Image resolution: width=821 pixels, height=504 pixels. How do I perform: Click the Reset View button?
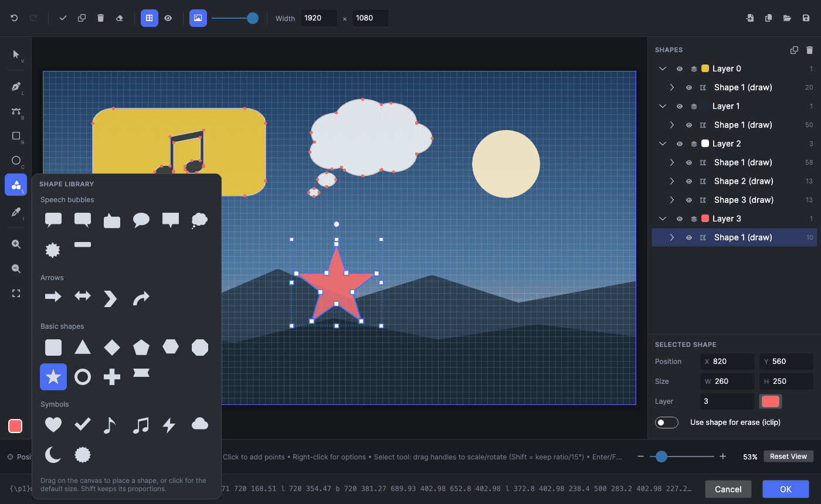pos(789,457)
